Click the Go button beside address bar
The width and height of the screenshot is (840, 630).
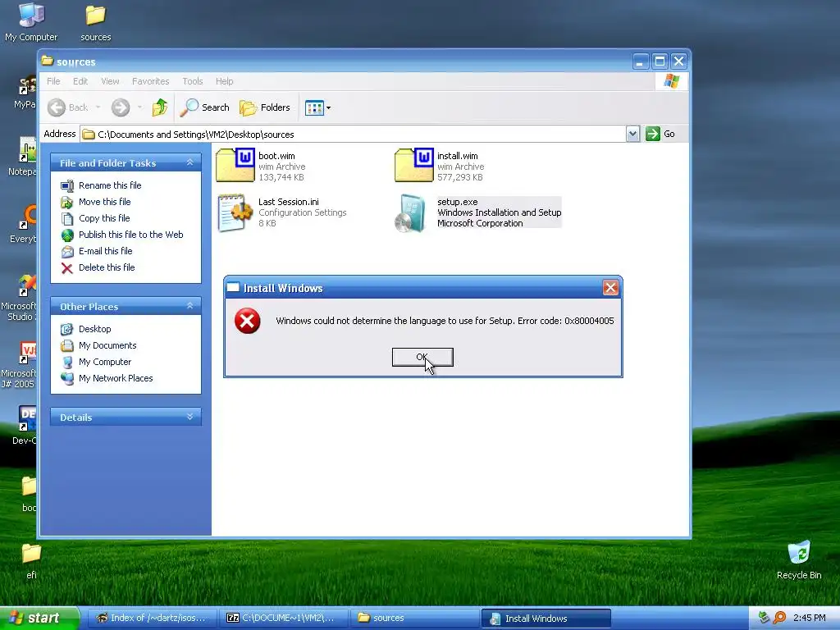pyautogui.click(x=660, y=134)
